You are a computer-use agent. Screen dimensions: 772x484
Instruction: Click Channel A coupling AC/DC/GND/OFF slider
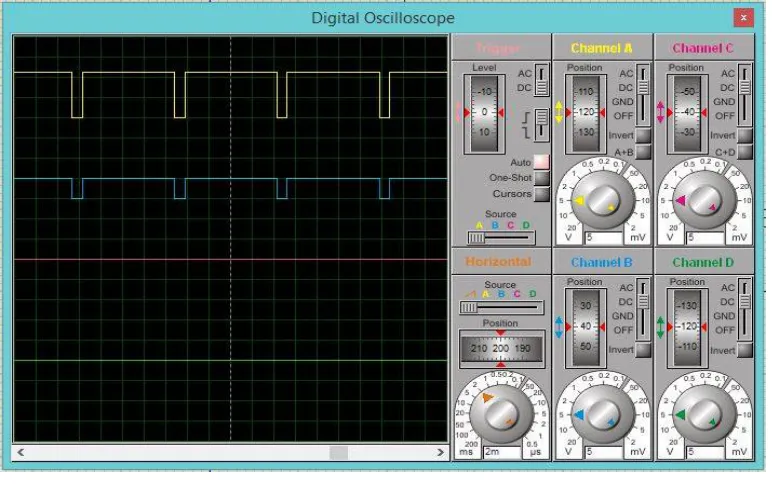pyautogui.click(x=643, y=94)
